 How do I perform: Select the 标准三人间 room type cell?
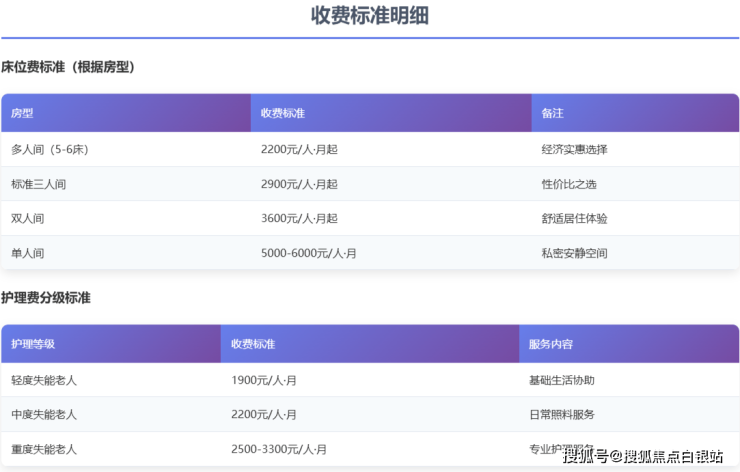click(39, 184)
